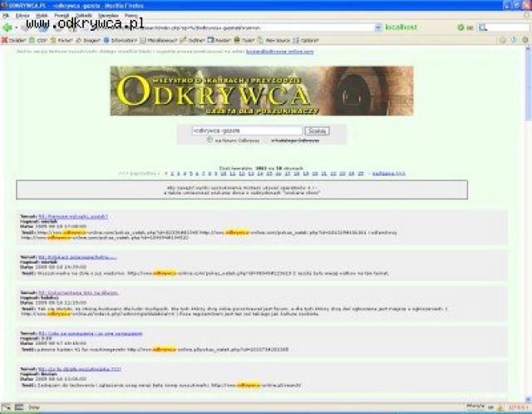This screenshot has width=532, height=414.
Task: Click the last round icon at Web Developer toolbar right
Action: tap(525, 40)
